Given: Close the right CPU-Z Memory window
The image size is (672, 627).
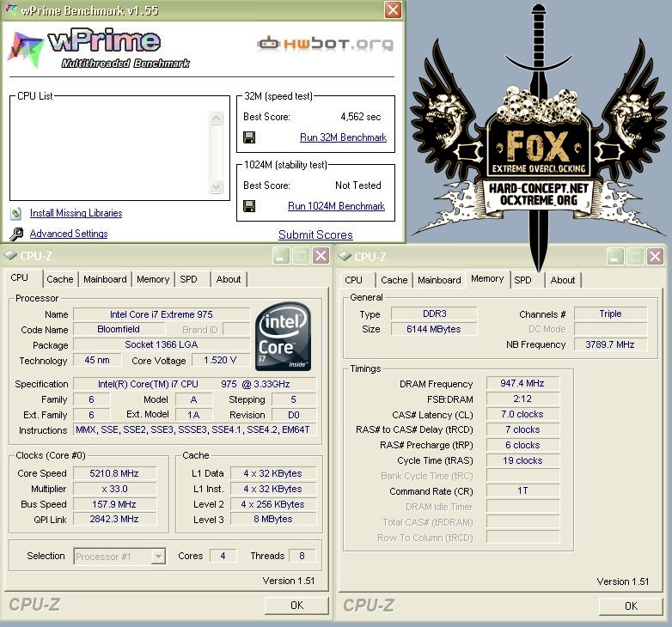Looking at the screenshot, I should coord(656,257).
